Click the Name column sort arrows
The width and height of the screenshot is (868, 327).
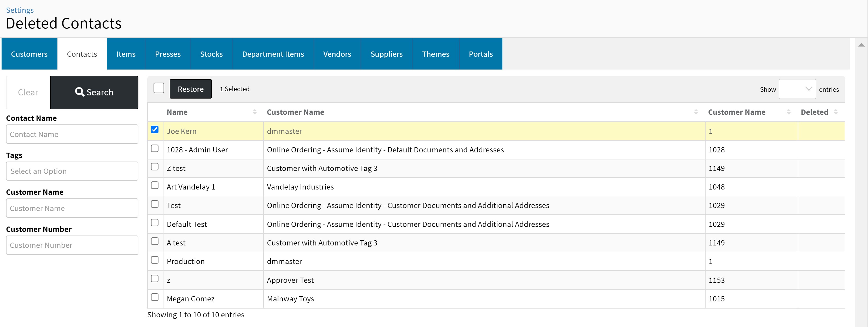coord(254,112)
